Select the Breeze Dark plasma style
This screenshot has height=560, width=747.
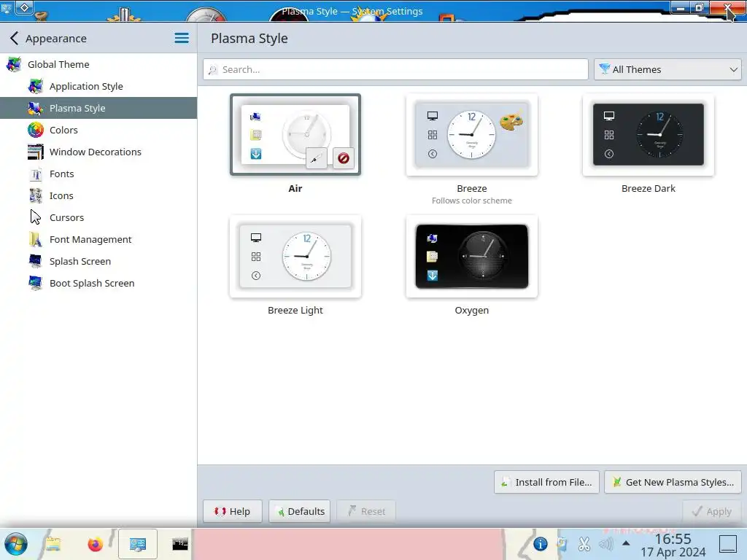pos(649,135)
